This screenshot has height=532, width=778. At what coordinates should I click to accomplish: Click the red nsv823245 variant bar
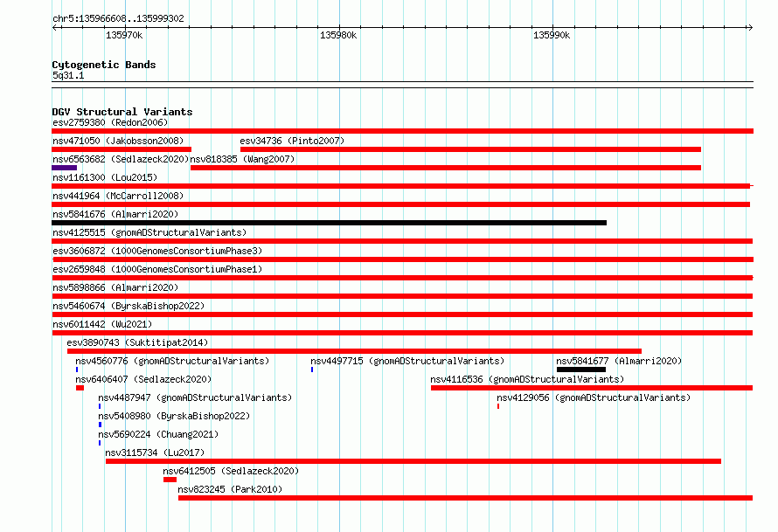click(465, 498)
